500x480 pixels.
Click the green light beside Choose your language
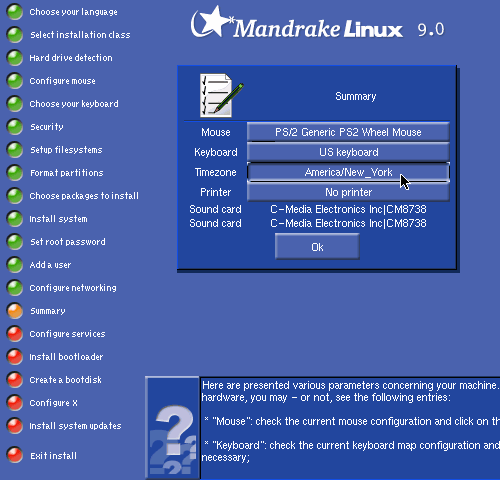[15, 12]
